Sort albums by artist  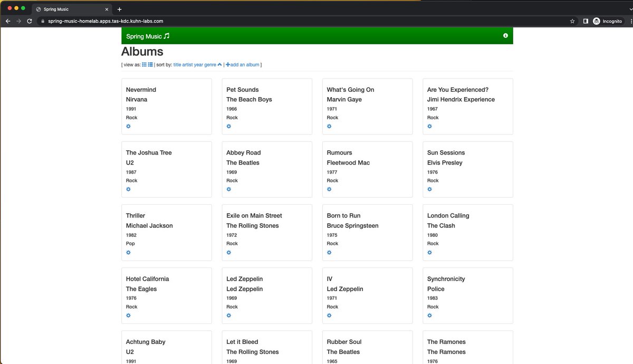[x=188, y=65]
